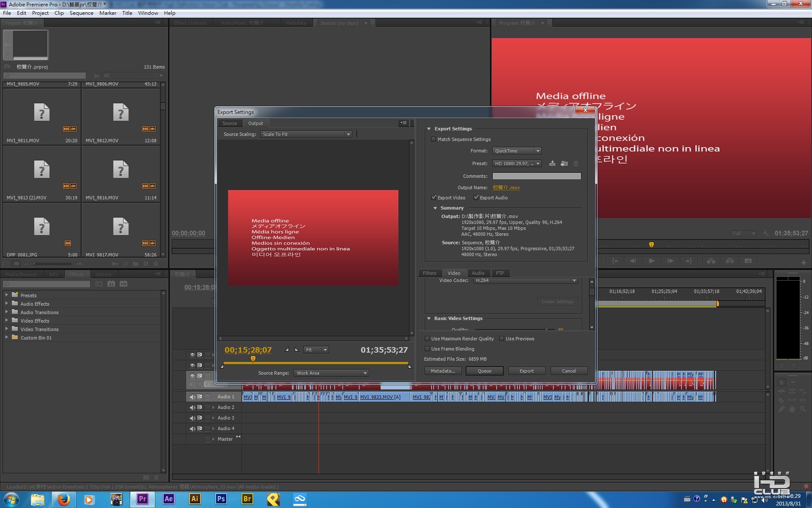This screenshot has height=508, width=812.
Task: Enable Match Sequence Settings checkbox
Action: [433, 139]
